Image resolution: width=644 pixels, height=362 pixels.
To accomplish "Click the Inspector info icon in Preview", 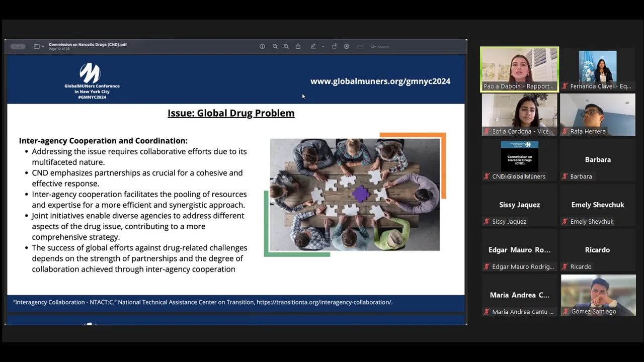I will pyautogui.click(x=262, y=46).
